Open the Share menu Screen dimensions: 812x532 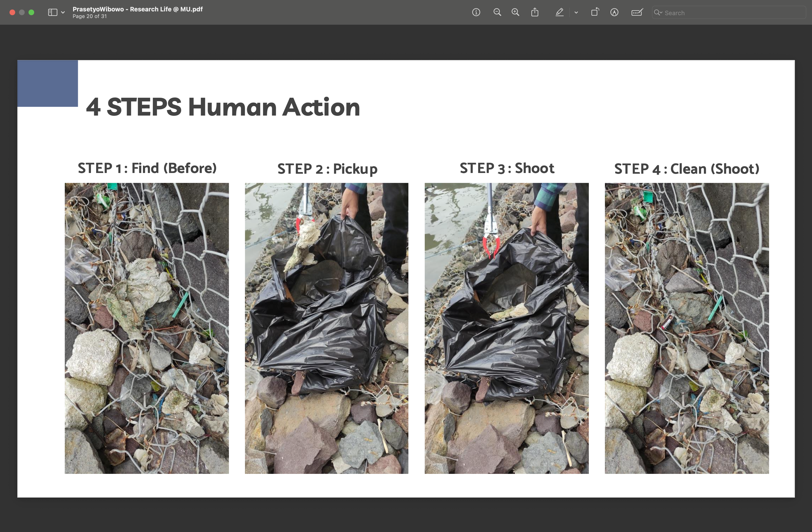point(535,13)
